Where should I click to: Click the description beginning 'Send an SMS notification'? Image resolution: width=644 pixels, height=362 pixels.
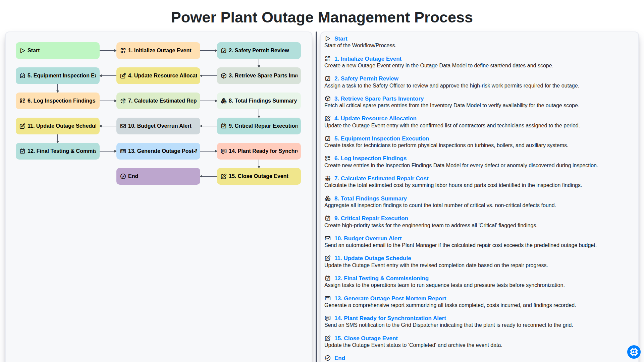[x=448, y=325]
